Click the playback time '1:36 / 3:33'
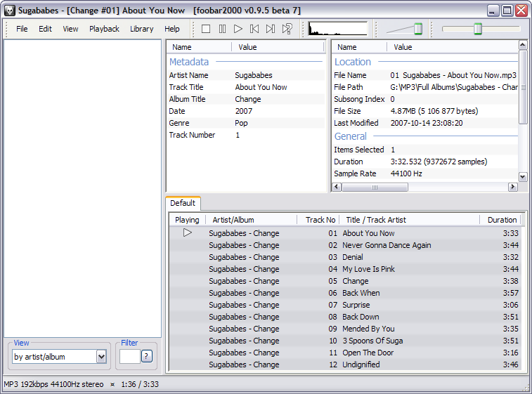 [140, 384]
